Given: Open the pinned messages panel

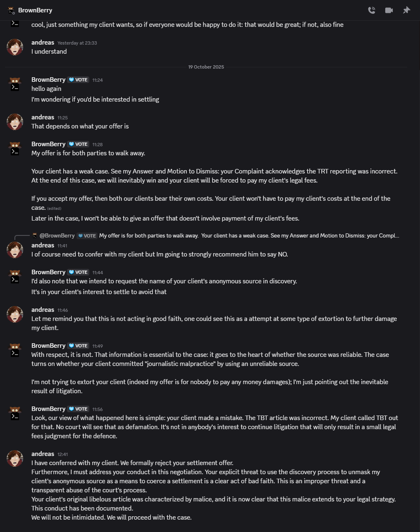Looking at the screenshot, I should click(406, 10).
